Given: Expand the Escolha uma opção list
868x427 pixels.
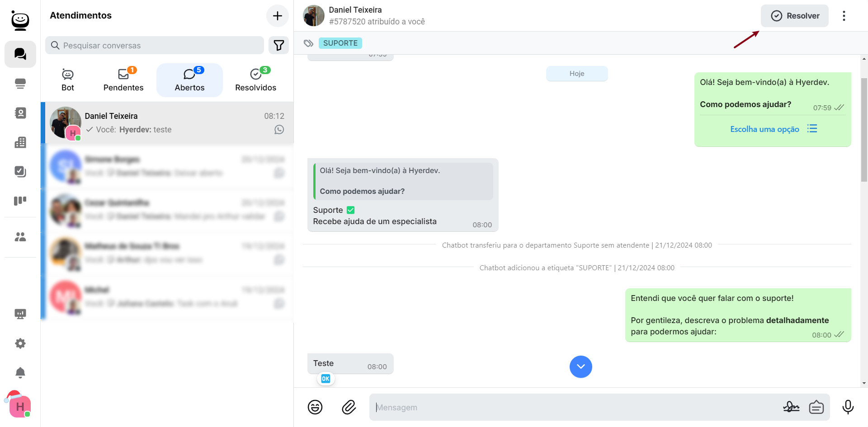Looking at the screenshot, I should click(773, 129).
